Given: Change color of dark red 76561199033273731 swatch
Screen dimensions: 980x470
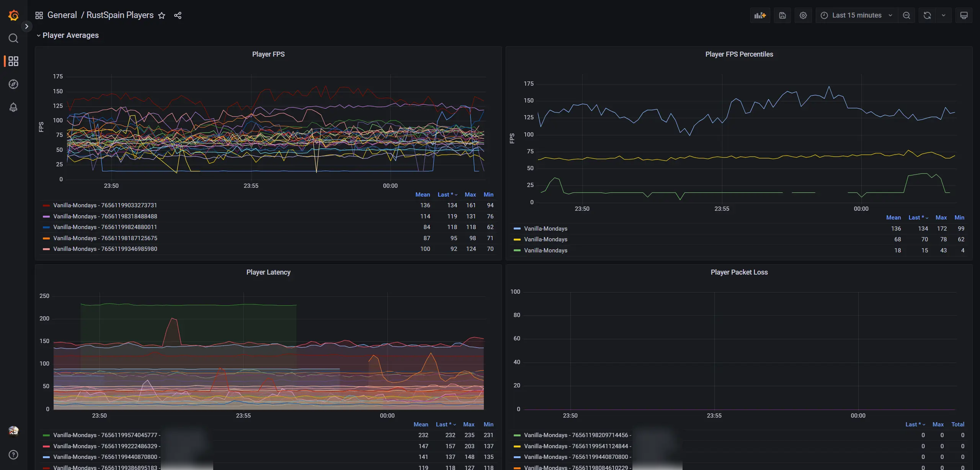Looking at the screenshot, I should [46, 206].
